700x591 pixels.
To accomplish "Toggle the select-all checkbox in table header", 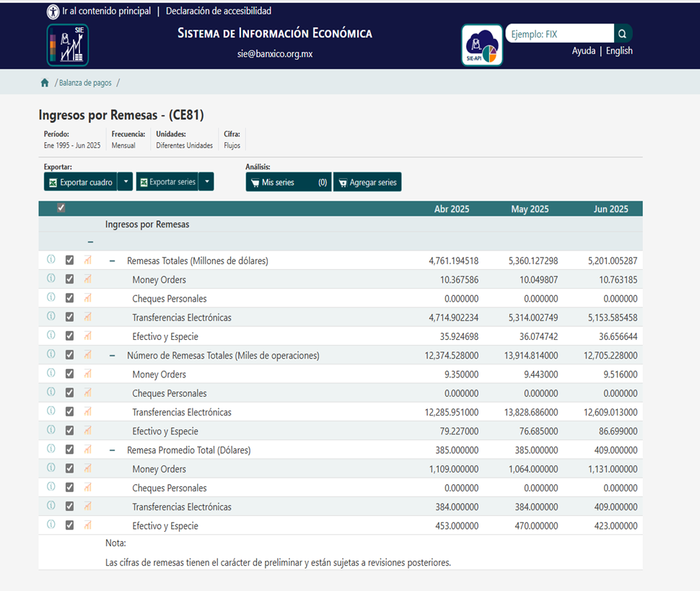I will point(61,209).
